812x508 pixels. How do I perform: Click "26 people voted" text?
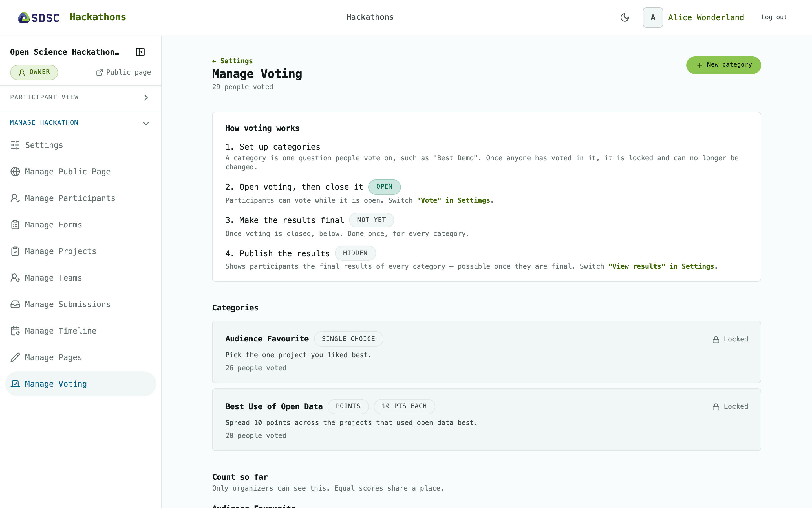(x=256, y=368)
